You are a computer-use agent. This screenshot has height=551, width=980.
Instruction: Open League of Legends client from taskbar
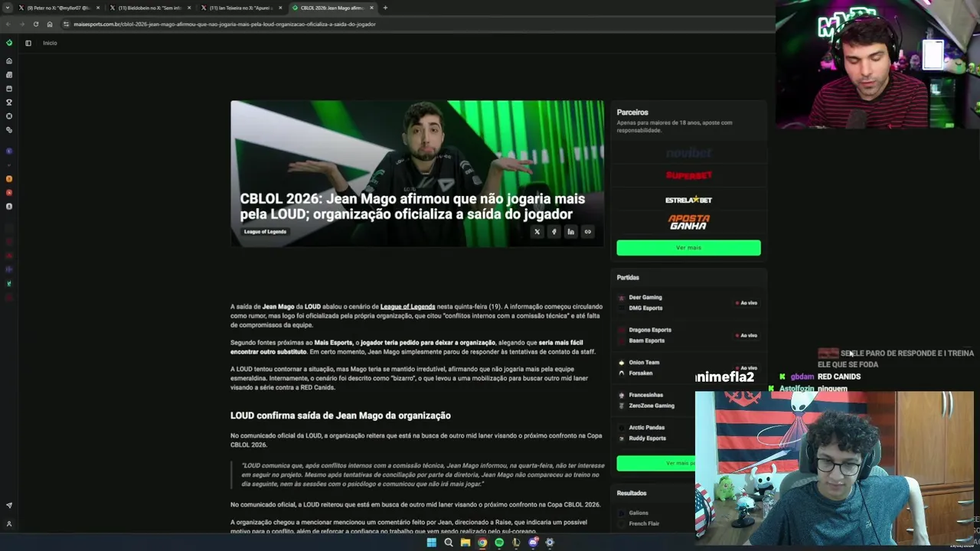click(516, 543)
